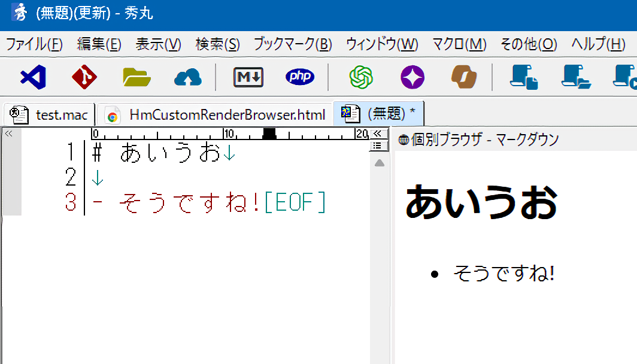Open the ファイル(F) menu
This screenshot has height=364, width=637.
tap(34, 44)
